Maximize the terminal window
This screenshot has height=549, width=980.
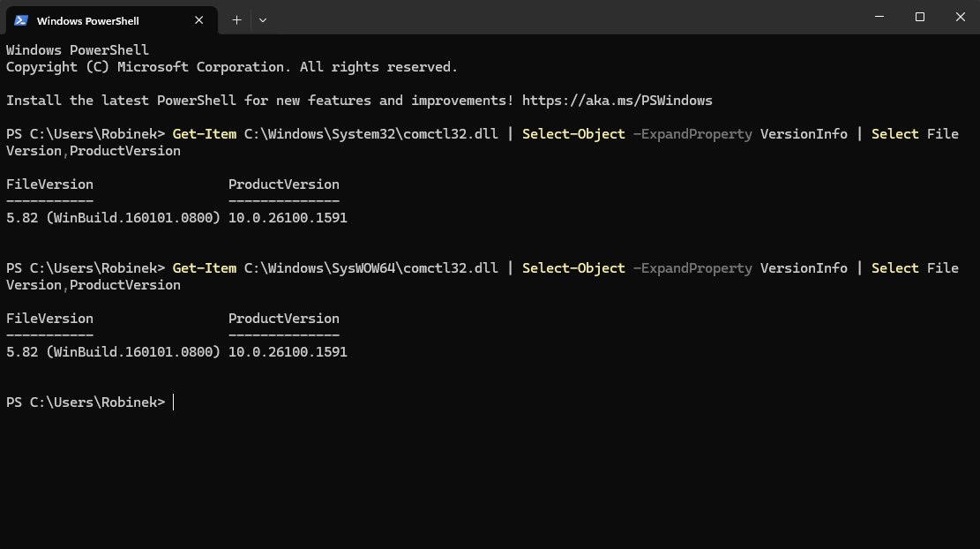pos(920,17)
